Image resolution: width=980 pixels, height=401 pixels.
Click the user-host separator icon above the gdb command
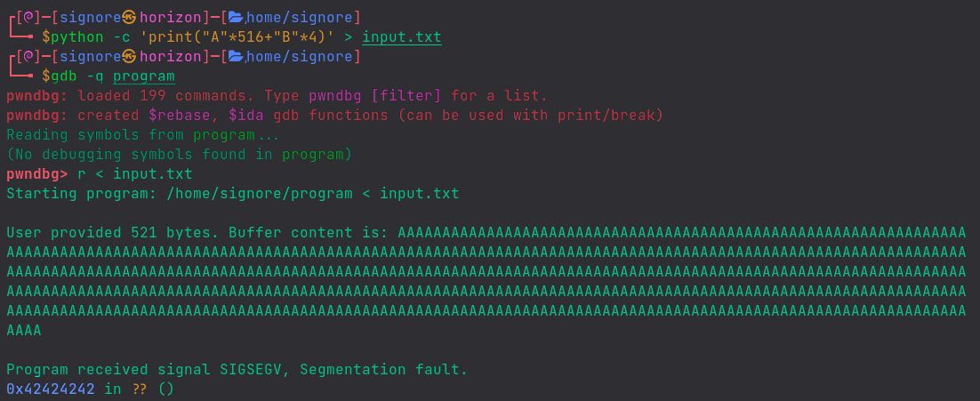click(x=130, y=57)
